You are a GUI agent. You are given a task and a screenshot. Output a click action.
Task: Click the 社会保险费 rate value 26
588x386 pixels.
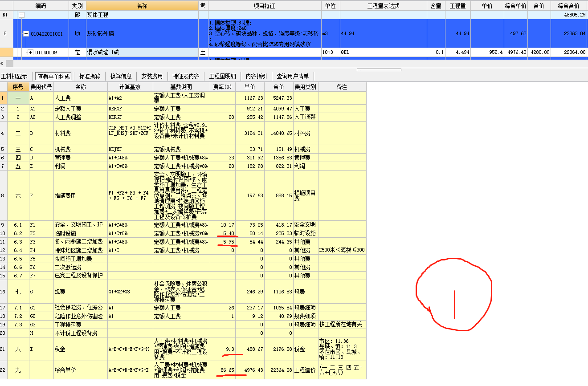223,308
